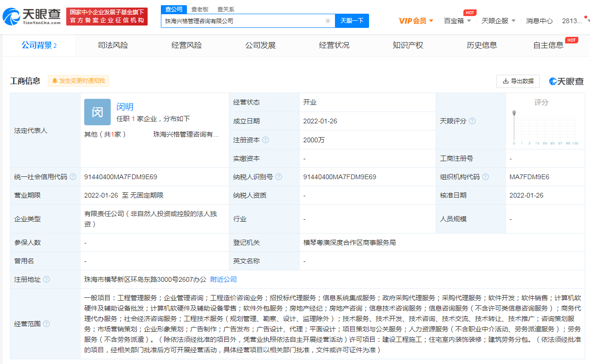Screen dimensions: 590x364
Task: Click help icon next to 组织机构代码
Action: tap(485, 177)
